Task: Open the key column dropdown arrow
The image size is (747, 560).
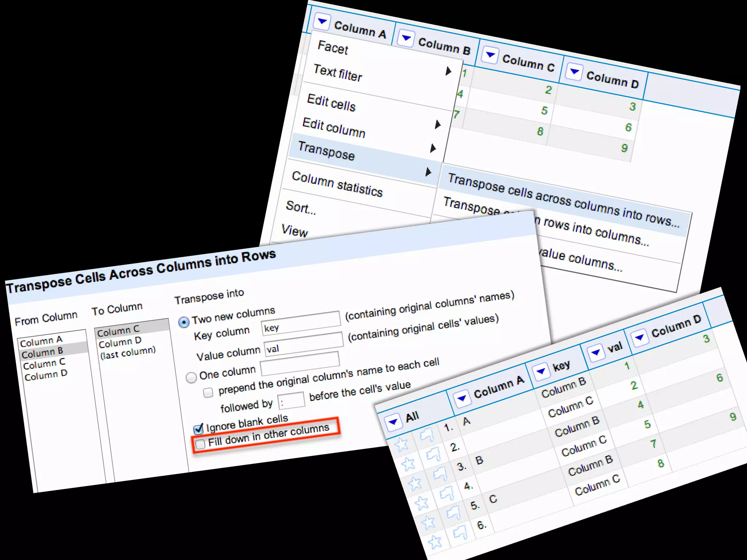Action: 541,371
